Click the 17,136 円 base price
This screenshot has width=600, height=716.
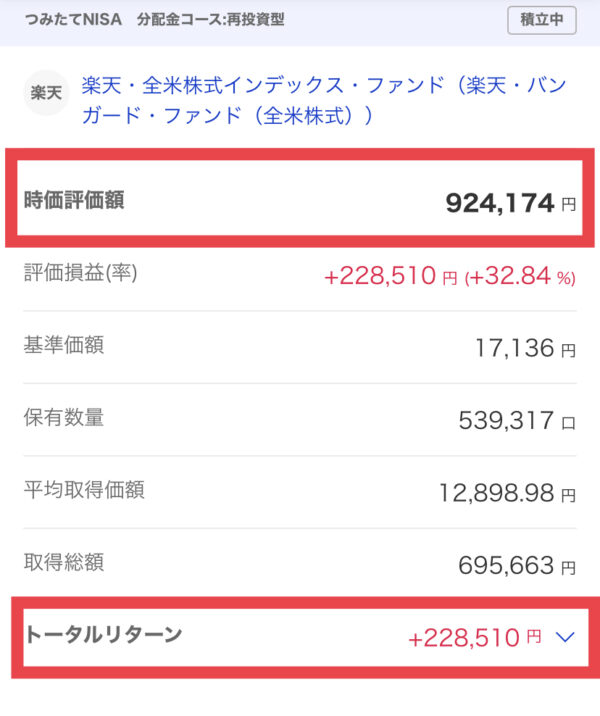pyautogui.click(x=526, y=348)
